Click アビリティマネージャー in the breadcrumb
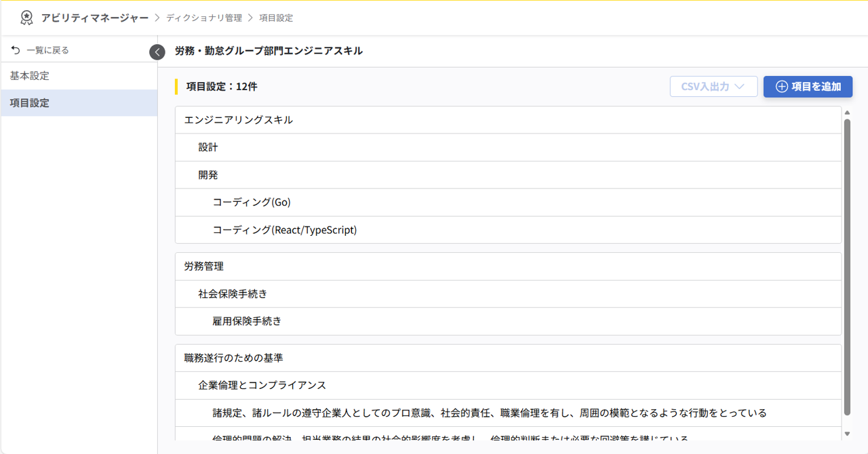 tap(88, 18)
